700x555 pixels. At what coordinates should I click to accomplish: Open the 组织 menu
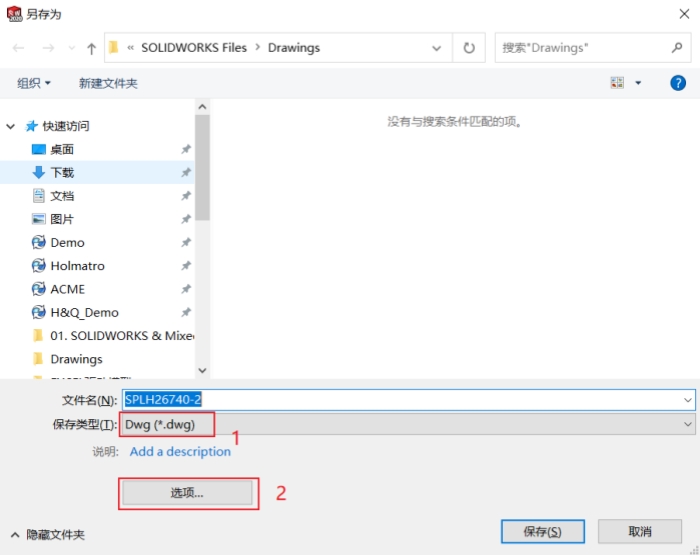click(x=33, y=83)
